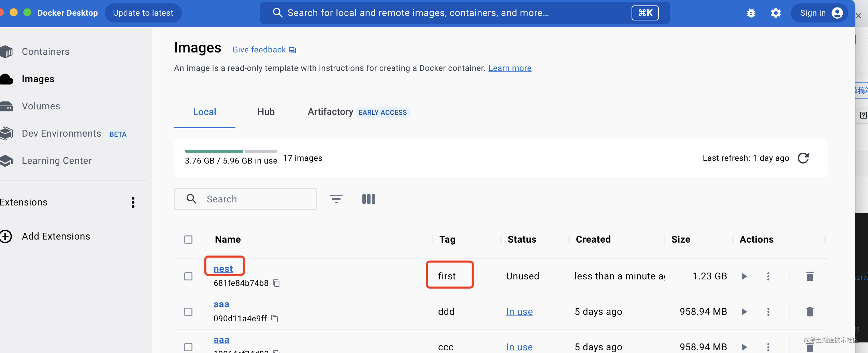This screenshot has width=868, height=353.
Task: Open more actions for aaa ddd image
Action: [x=768, y=311]
